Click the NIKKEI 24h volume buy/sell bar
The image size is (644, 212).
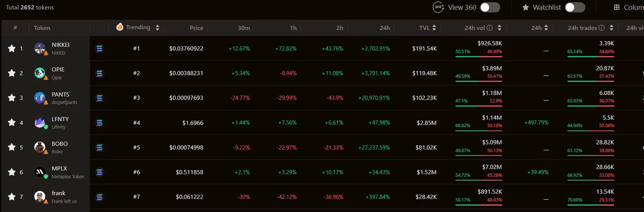point(478,56)
